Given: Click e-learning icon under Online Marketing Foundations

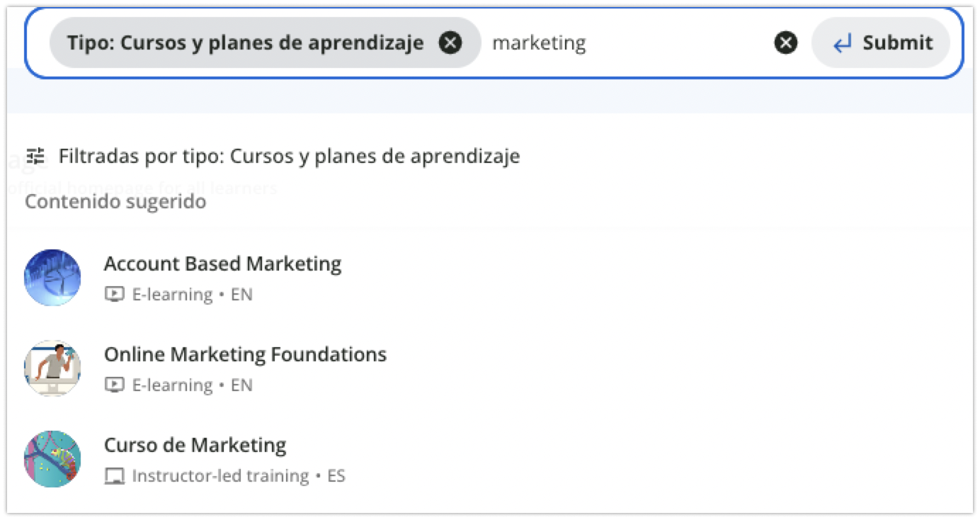Looking at the screenshot, I should pyautogui.click(x=114, y=385).
